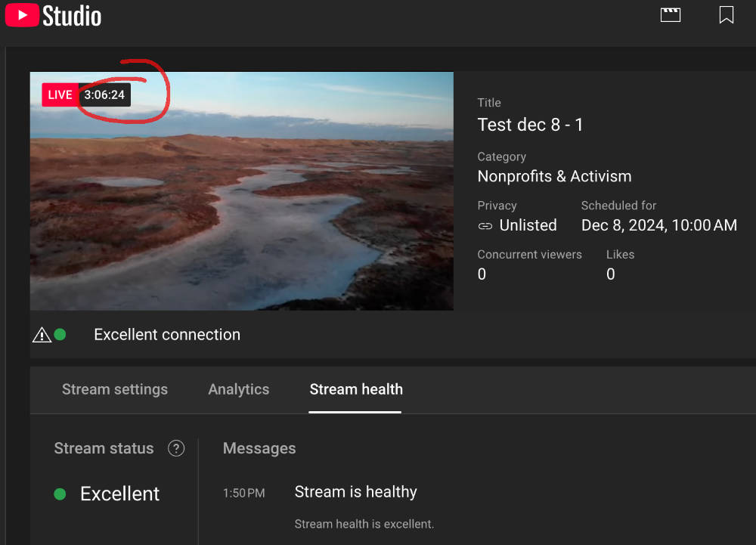Screen dimensions: 756x545
Task: Click the YouTube Studio logo
Action: coord(53,15)
